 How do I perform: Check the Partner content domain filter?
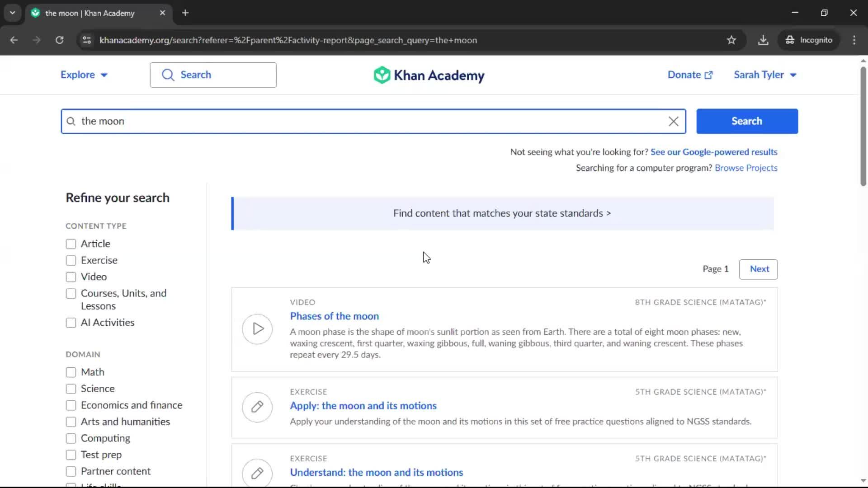[x=71, y=471]
